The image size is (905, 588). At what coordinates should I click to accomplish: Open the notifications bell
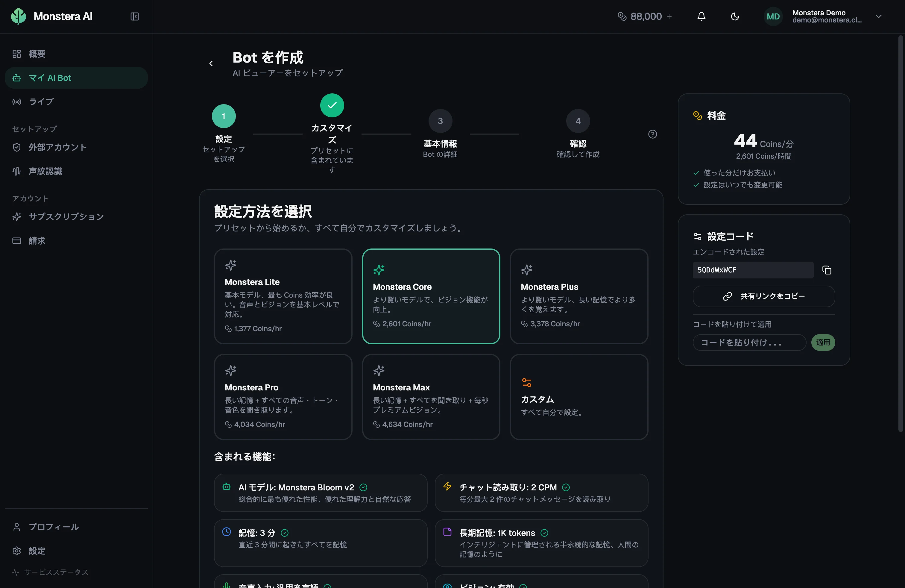tap(701, 16)
